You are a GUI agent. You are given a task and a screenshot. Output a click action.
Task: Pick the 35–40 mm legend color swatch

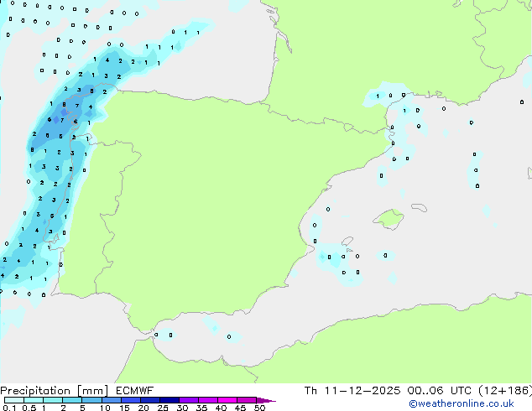point(208,400)
